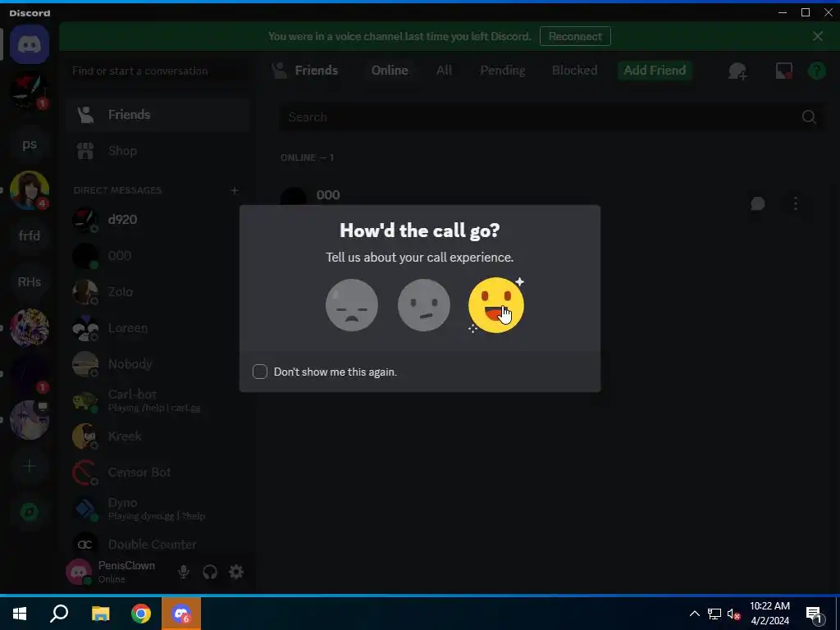This screenshot has width=840, height=630.
Task: Open the Help question mark icon
Action: [x=817, y=71]
